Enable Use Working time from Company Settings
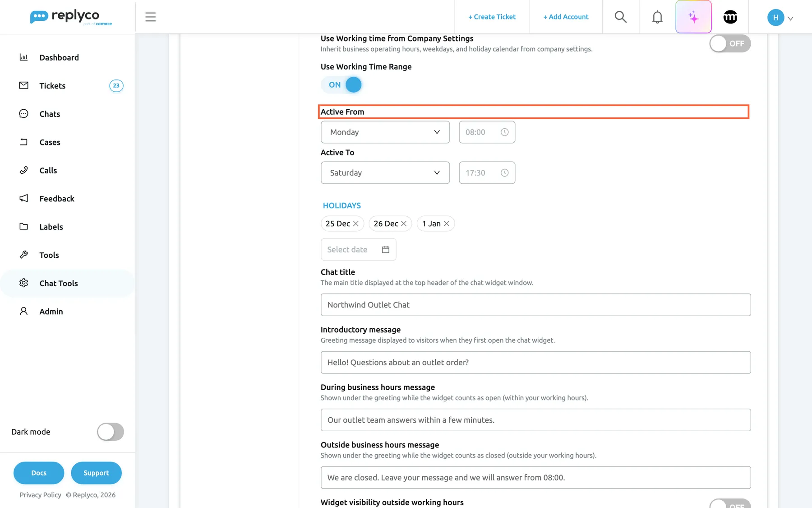 (730, 43)
